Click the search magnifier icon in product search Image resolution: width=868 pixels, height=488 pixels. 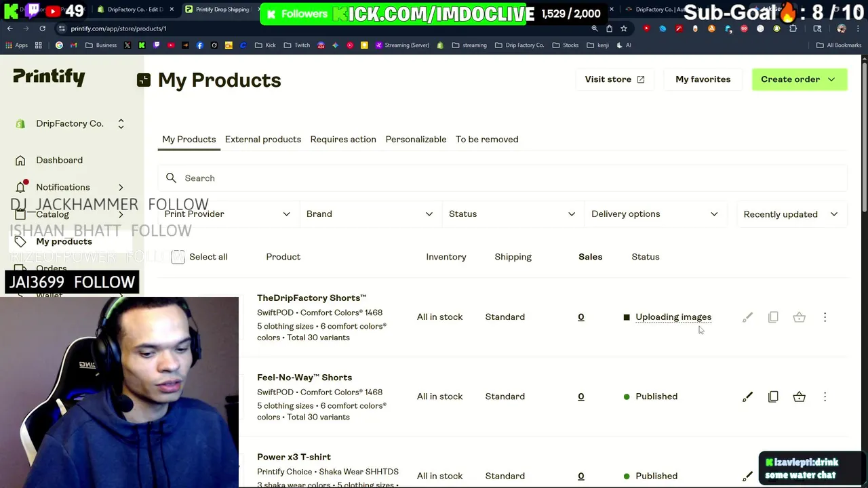(x=172, y=178)
